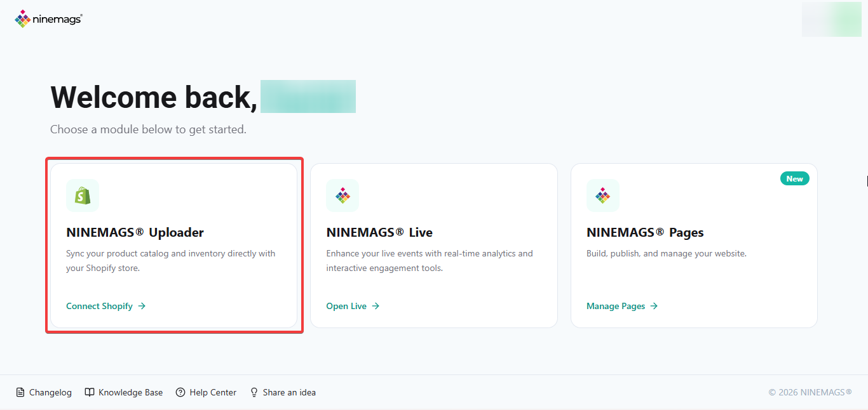
Task: Click the © 2026 NINEMAGS copyright text
Action: pyautogui.click(x=810, y=392)
